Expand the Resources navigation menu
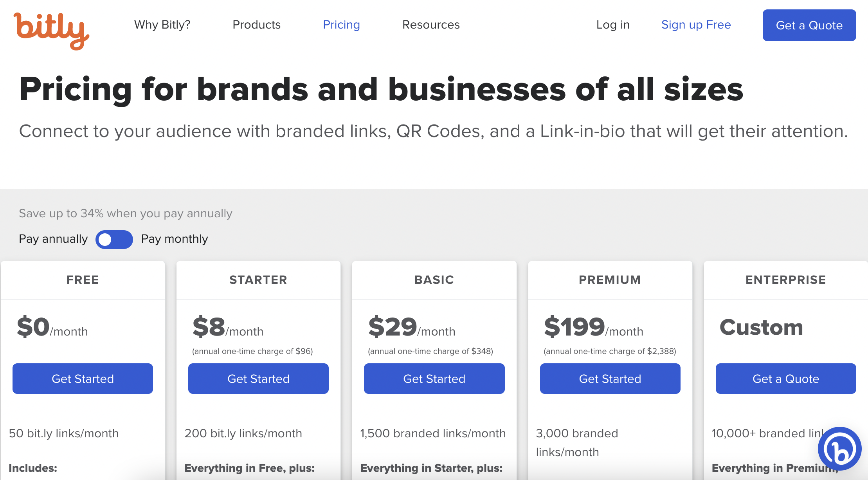Image resolution: width=868 pixels, height=480 pixels. tap(431, 25)
